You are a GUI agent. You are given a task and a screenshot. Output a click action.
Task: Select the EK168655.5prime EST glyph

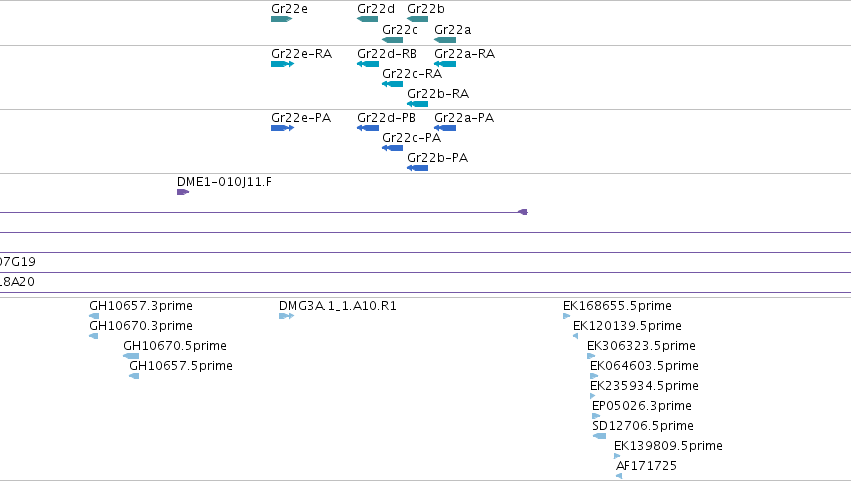point(567,316)
